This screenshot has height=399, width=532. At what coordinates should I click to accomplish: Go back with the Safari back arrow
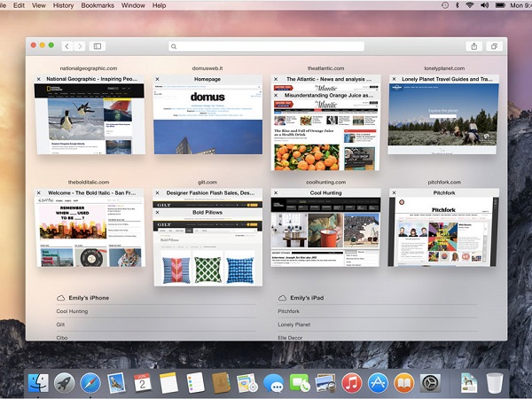pyautogui.click(x=67, y=46)
